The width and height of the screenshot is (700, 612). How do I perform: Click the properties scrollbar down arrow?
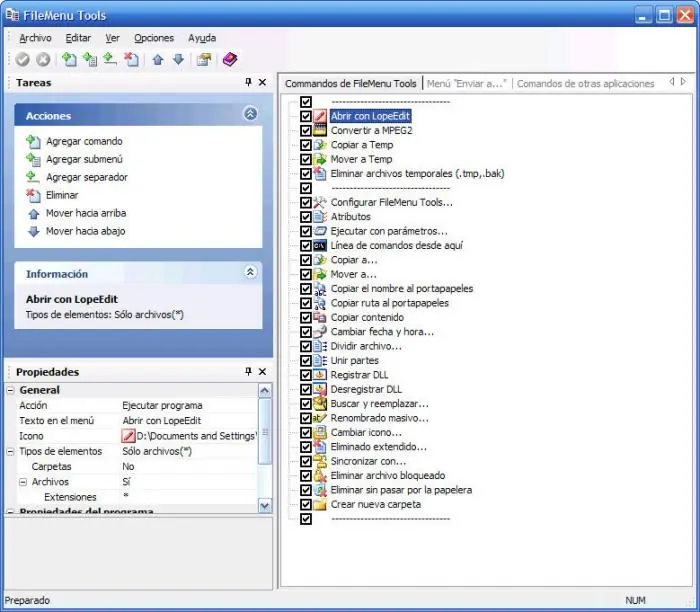[x=265, y=506]
